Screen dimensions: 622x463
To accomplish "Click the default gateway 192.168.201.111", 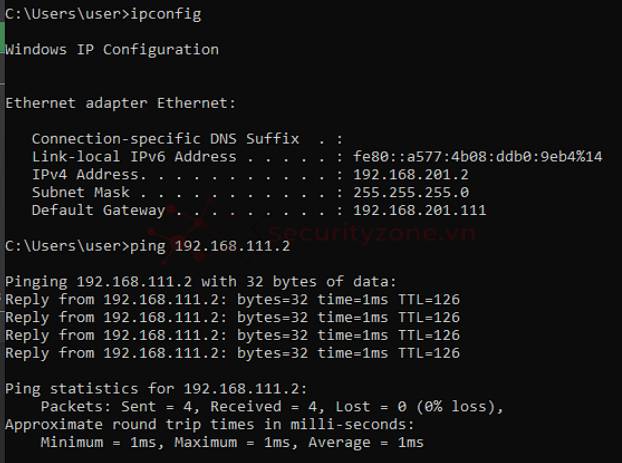I will (420, 210).
